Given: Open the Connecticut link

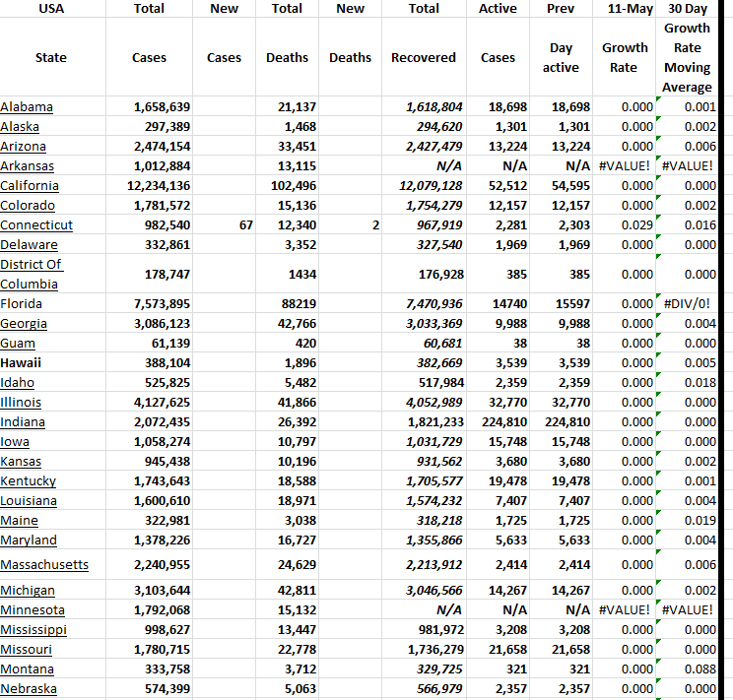Looking at the screenshot, I should (x=36, y=224).
